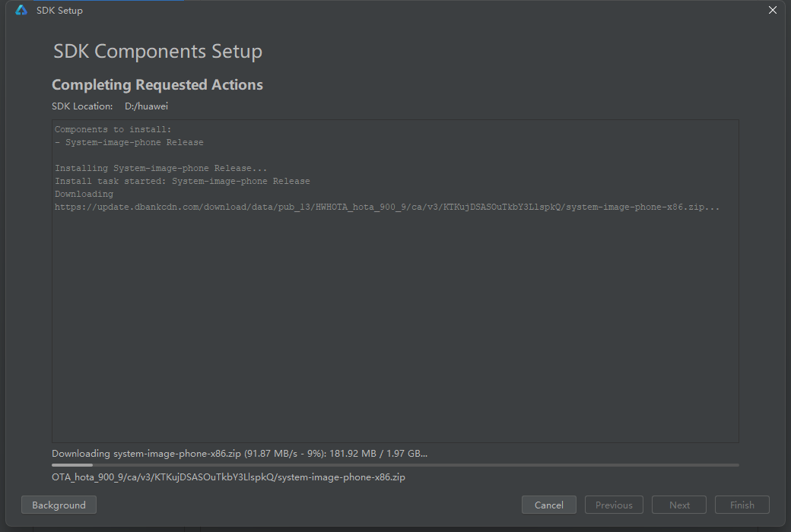Screen dimensions: 791x532
Task: Click the DevEco Studio logo icon
Action: (x=21, y=10)
